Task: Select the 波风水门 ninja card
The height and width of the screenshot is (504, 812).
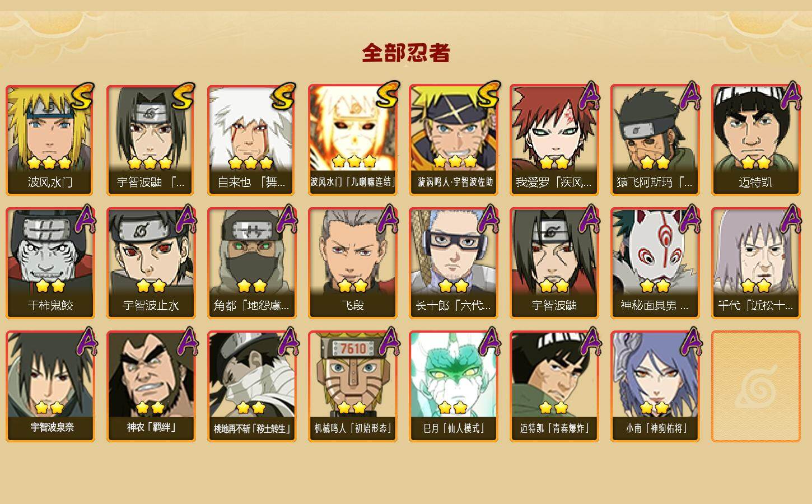Action: pos(50,140)
